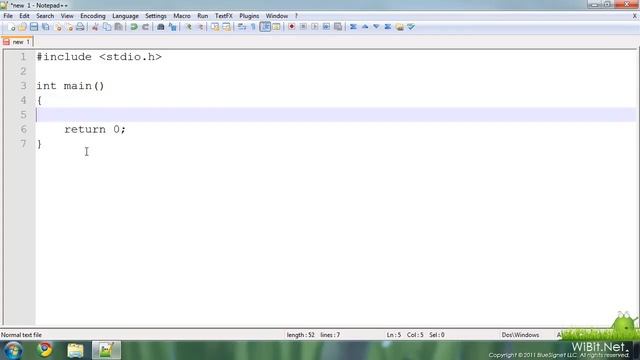640x360 pixels.
Task: Save the file using the Save icon
Action: (x=34, y=27)
